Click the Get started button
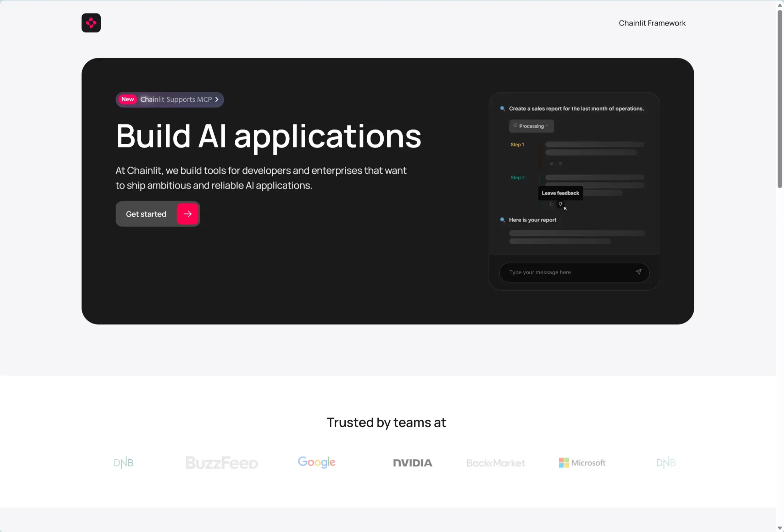This screenshot has height=532, width=784. [146, 214]
